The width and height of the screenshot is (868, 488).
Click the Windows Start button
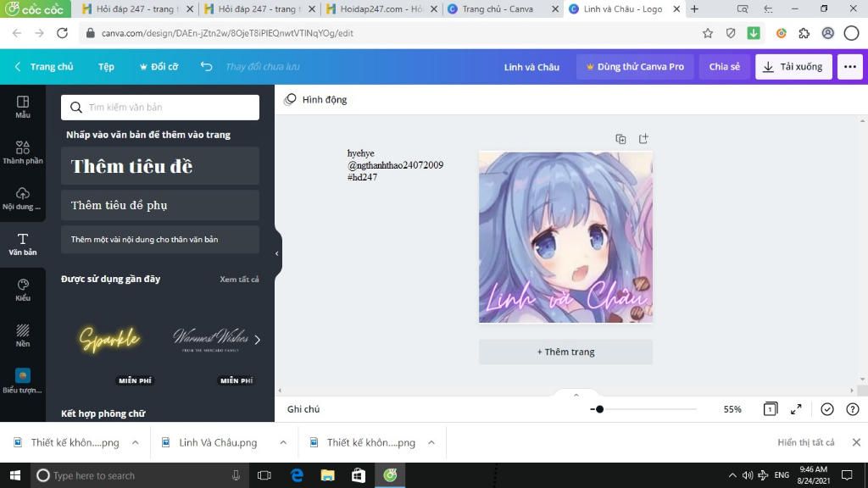[15, 475]
